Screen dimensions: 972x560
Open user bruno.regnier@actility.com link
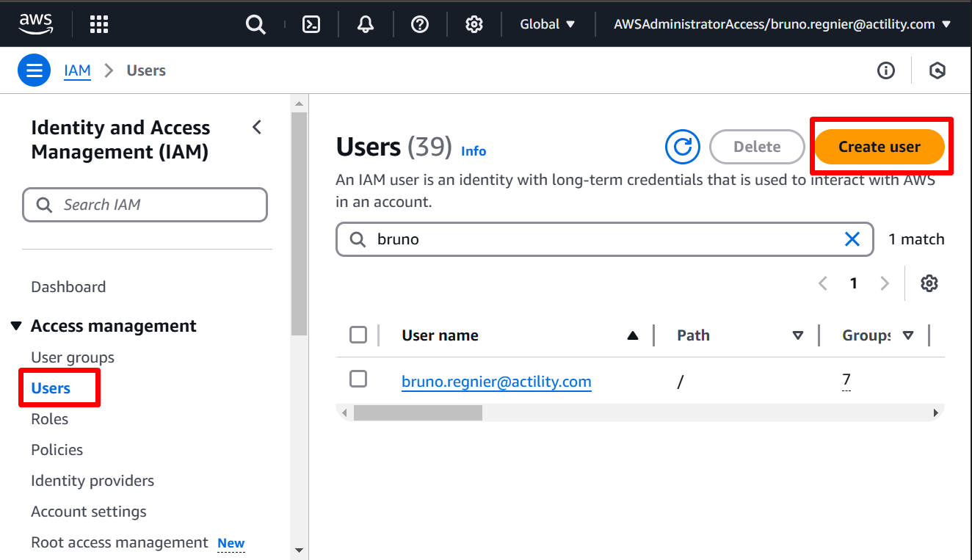coord(496,382)
